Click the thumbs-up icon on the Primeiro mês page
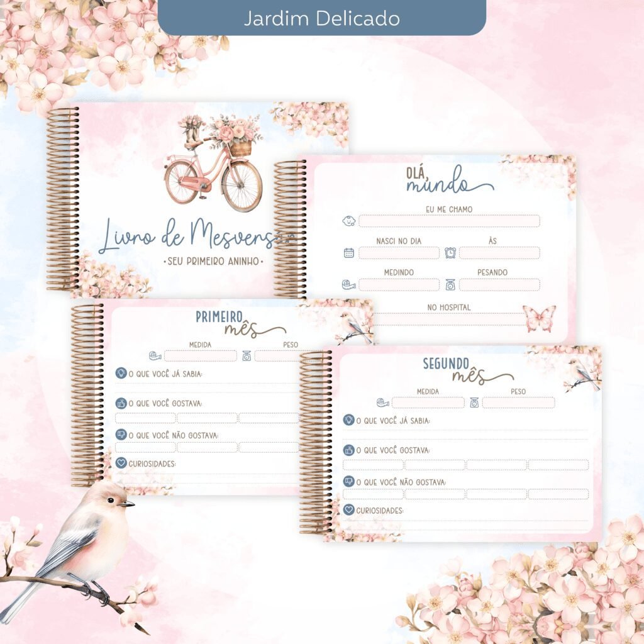Screen dimensions: 644x644 pyautogui.click(x=121, y=403)
